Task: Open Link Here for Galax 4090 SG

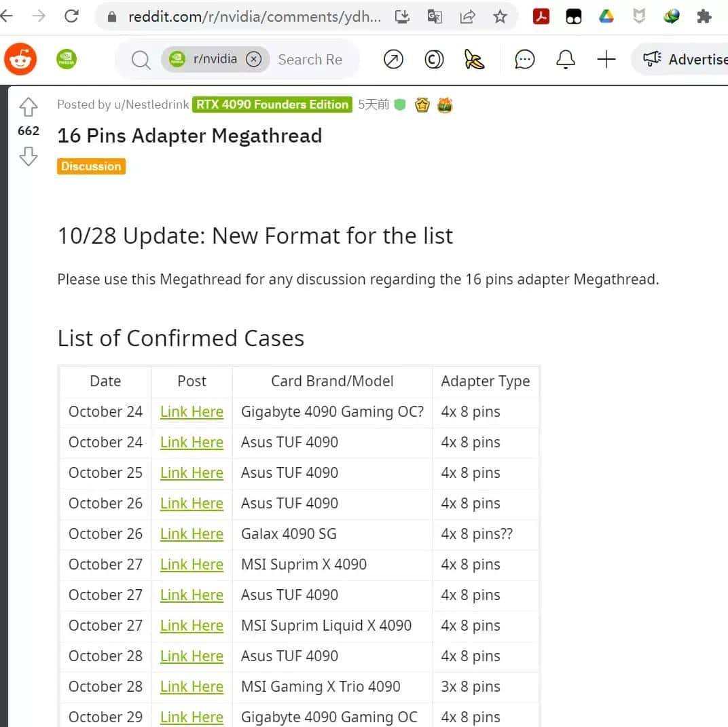Action: (x=192, y=534)
